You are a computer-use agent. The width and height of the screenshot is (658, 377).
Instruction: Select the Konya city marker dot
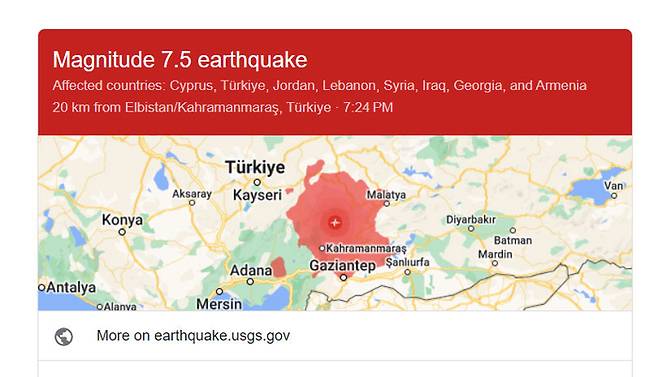click(122, 232)
